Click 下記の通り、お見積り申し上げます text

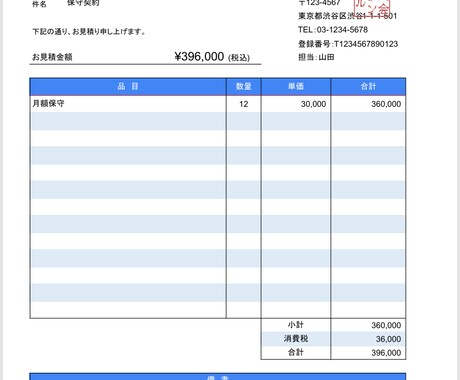point(89,32)
